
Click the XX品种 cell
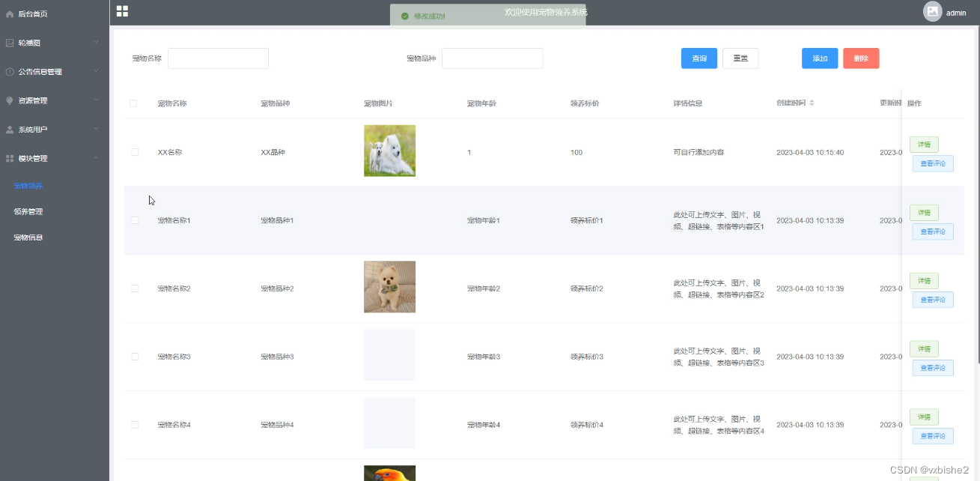(273, 152)
